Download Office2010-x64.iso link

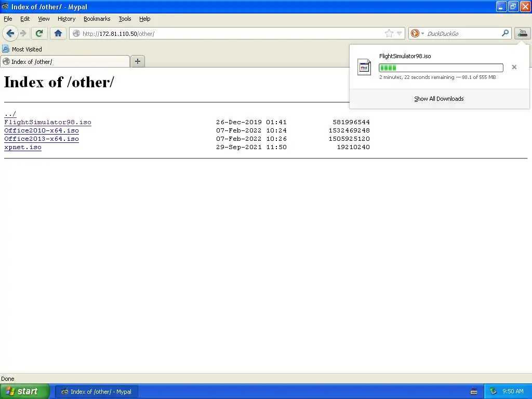point(42,130)
